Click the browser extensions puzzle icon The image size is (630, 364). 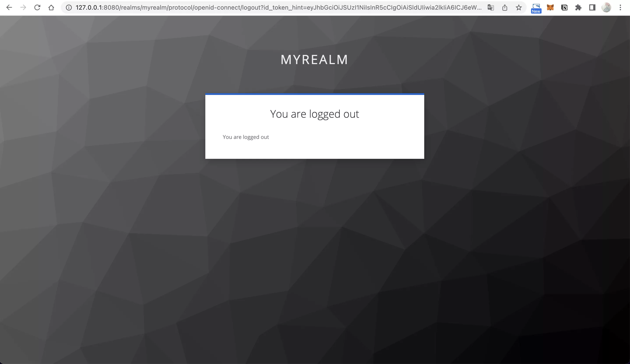coord(578,7)
